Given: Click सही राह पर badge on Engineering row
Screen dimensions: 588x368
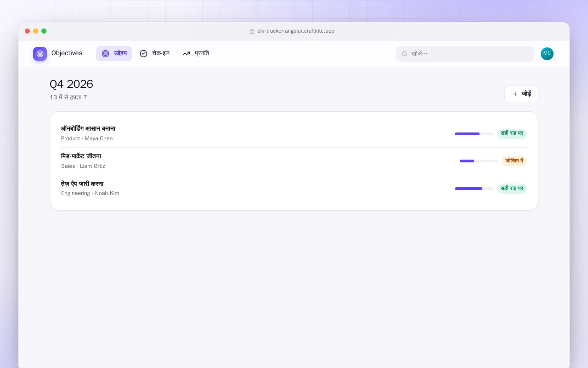Looking at the screenshot, I should 512,189.
